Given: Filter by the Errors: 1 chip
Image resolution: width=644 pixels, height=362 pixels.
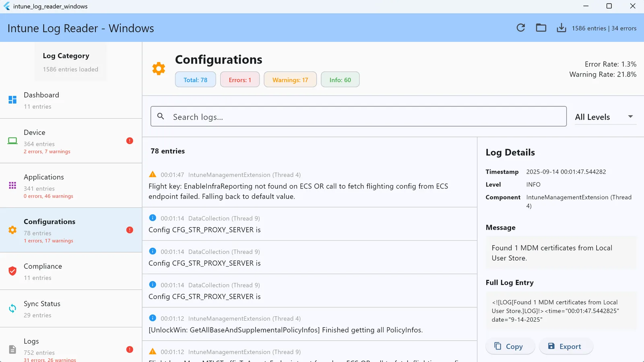Looking at the screenshot, I should pos(240,80).
